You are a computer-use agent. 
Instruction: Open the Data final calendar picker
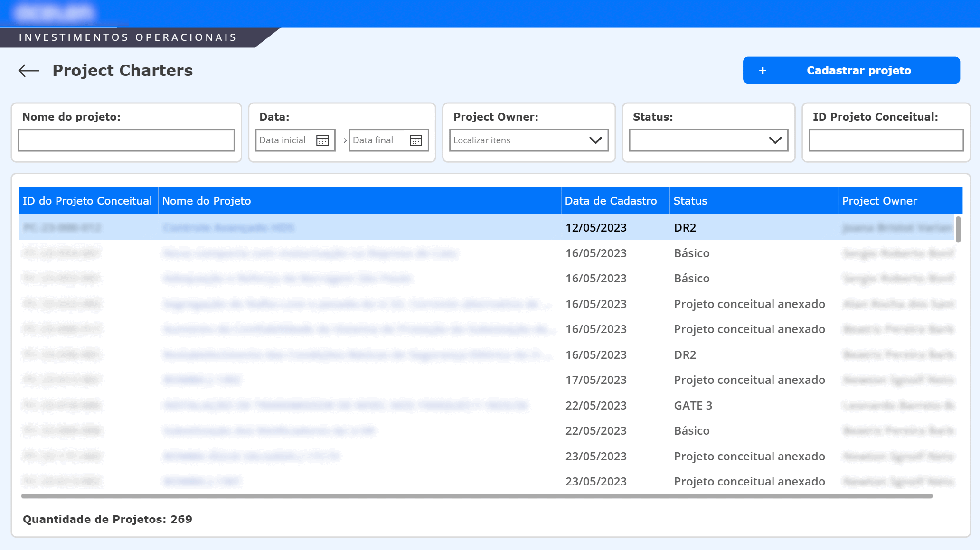coord(415,140)
